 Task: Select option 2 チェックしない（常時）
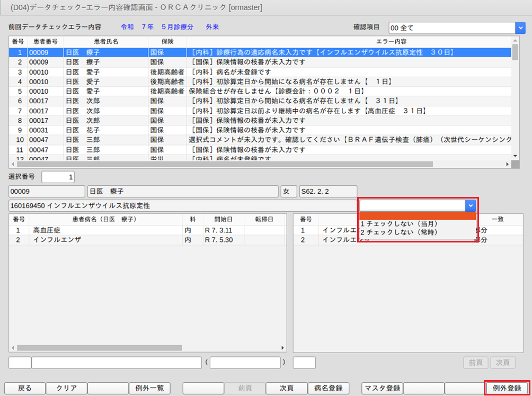pos(398,232)
